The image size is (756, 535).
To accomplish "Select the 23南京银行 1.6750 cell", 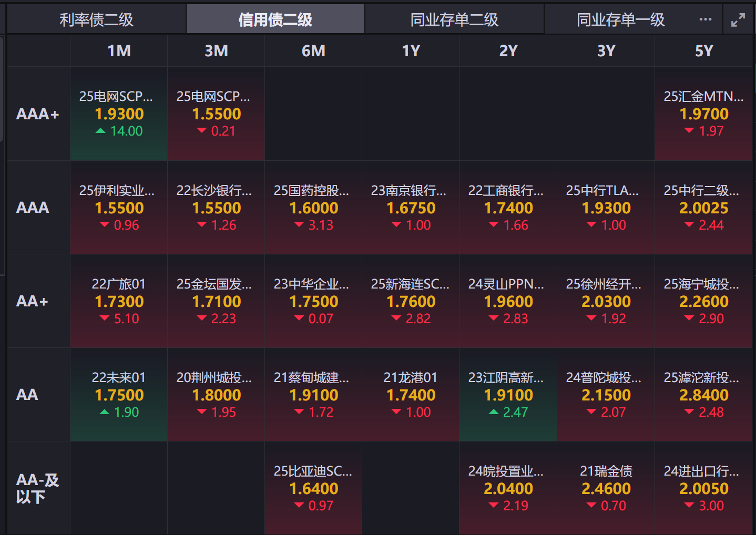I will pos(411,208).
